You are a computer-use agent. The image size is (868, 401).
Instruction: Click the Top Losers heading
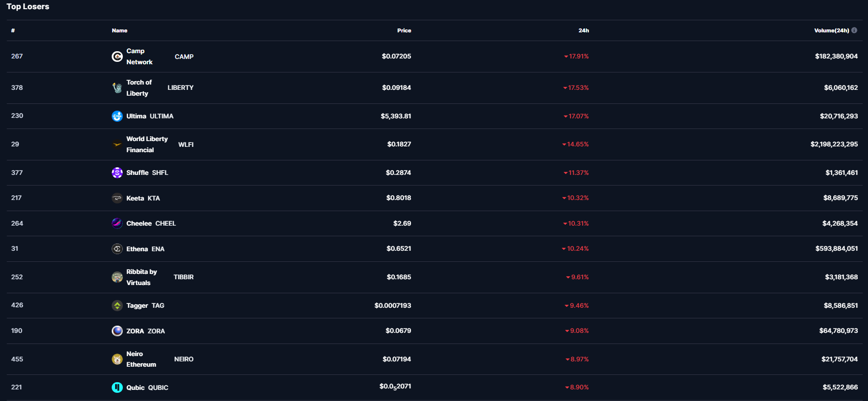28,6
